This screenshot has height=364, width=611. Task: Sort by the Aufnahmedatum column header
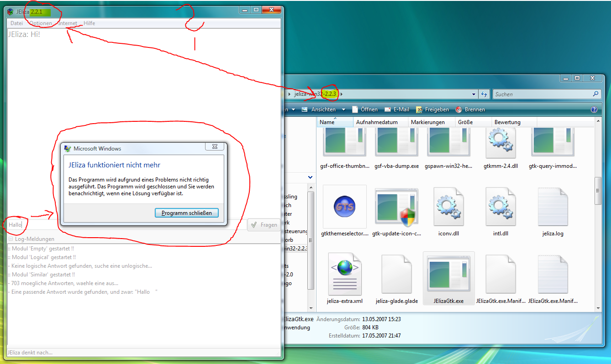(x=381, y=122)
